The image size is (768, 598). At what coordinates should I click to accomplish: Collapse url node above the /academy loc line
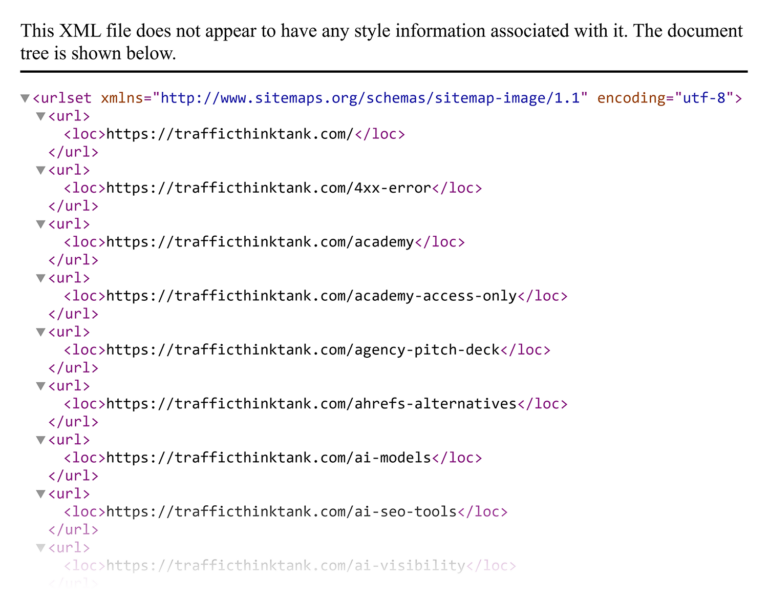41,224
